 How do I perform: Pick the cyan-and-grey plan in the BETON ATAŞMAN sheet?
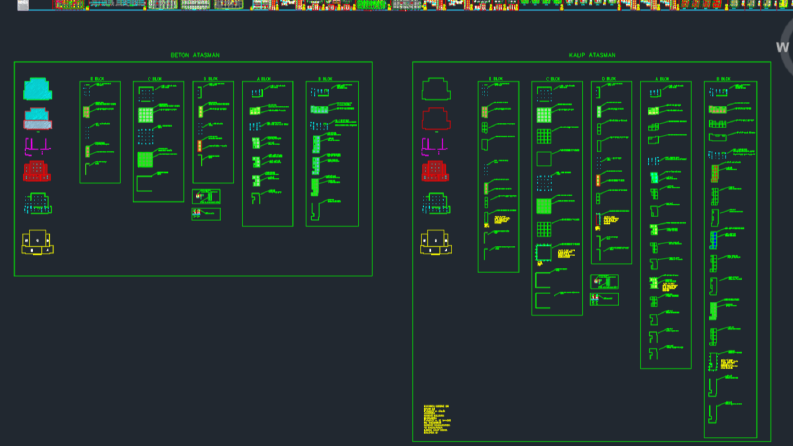(37, 119)
